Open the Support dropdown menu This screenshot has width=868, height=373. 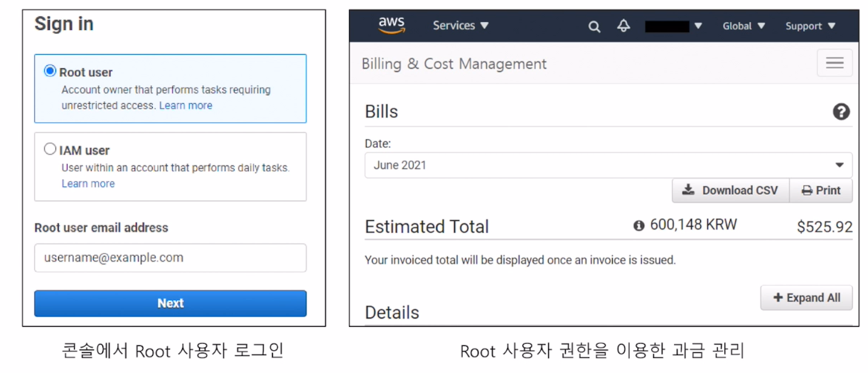[x=810, y=26]
